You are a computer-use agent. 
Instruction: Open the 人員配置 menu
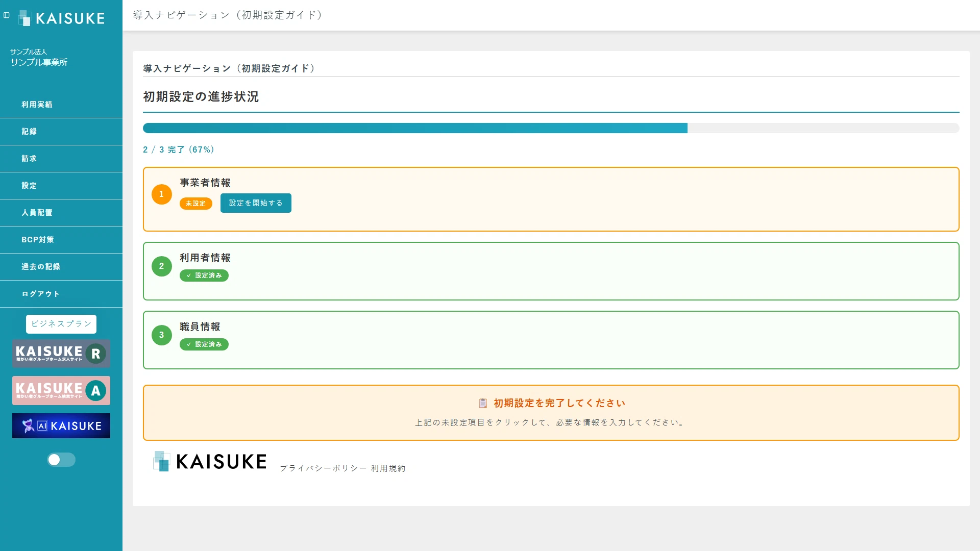[61, 213]
